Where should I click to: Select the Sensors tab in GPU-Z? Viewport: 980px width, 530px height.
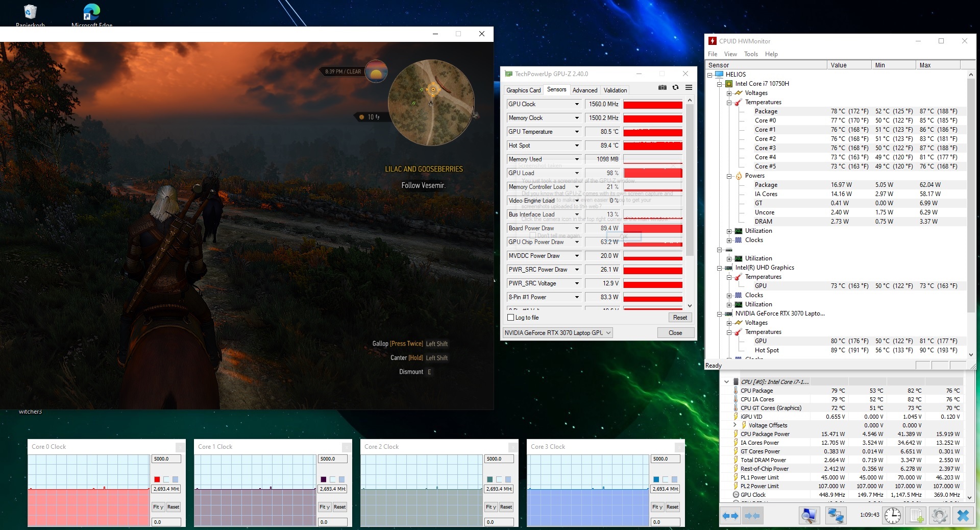coord(556,89)
